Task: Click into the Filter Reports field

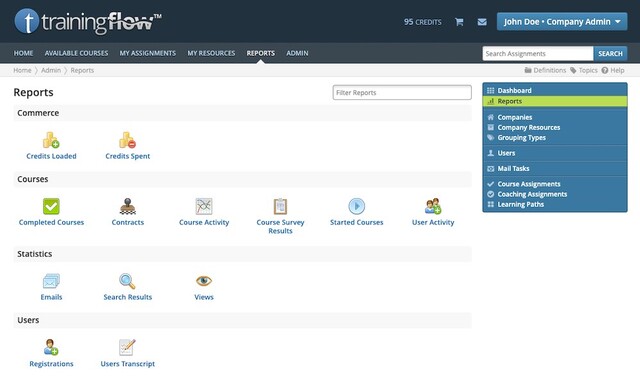Action: click(x=402, y=93)
